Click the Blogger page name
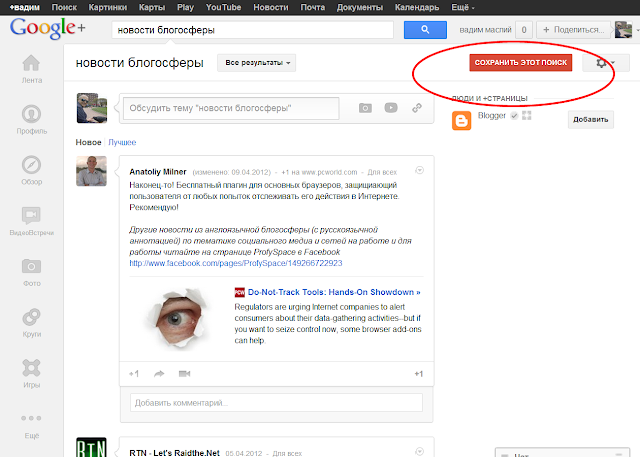Screen dimensions: 640x457 pyautogui.click(x=491, y=115)
